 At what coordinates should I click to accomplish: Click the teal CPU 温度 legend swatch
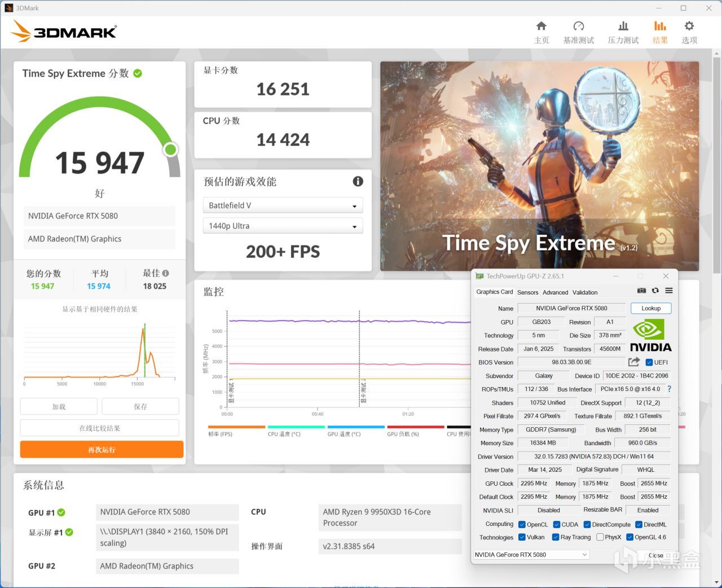coord(296,427)
